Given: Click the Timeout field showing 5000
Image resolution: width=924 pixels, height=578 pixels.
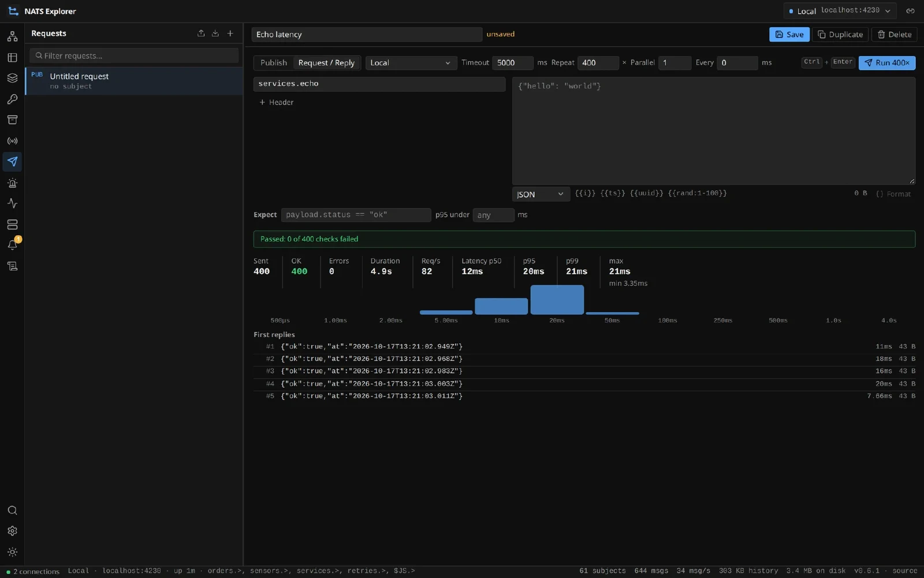Looking at the screenshot, I should pos(513,62).
